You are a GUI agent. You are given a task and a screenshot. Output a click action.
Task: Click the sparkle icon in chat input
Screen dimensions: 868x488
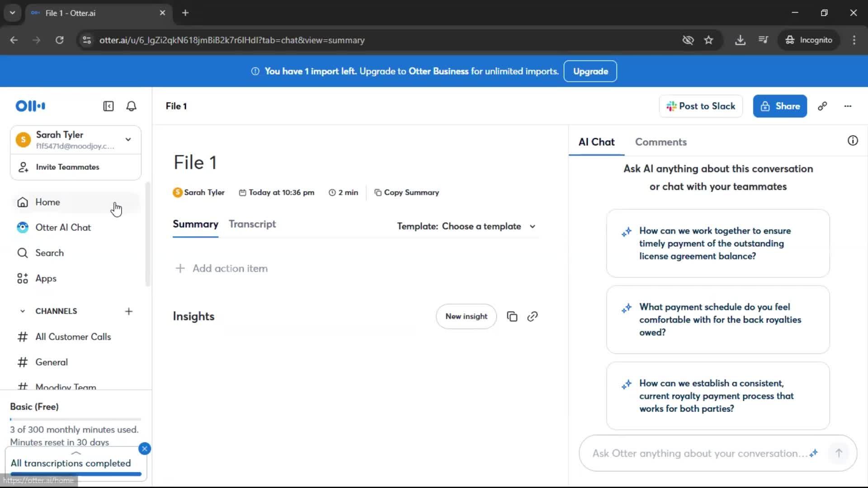pos(814,453)
